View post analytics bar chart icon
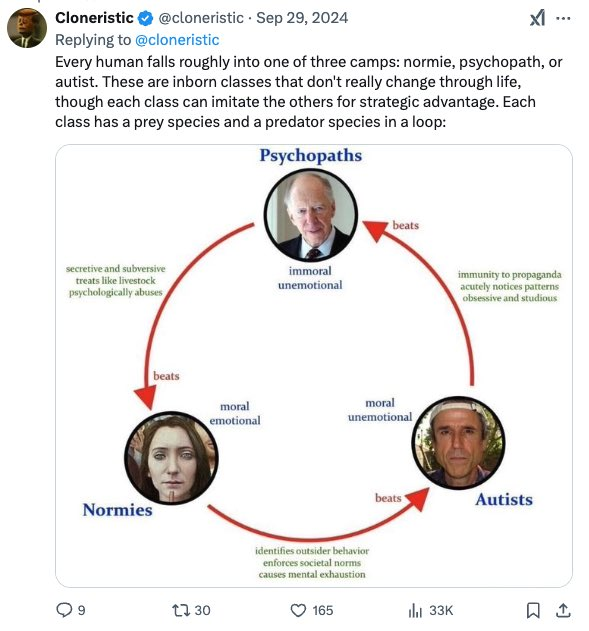 (415, 610)
